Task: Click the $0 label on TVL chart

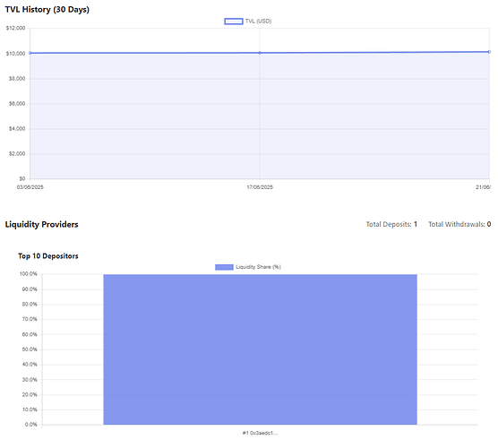Action: pyautogui.click(x=22, y=179)
